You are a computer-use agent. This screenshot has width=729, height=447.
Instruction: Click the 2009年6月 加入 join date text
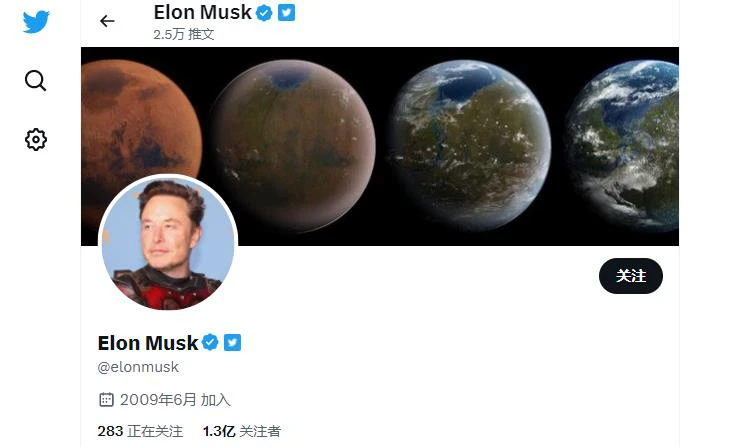[175, 400]
